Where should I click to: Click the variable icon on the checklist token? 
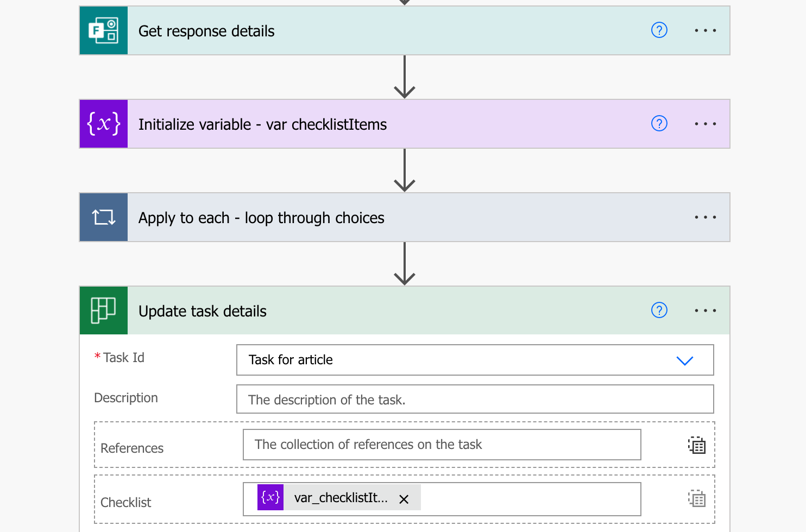(270, 497)
